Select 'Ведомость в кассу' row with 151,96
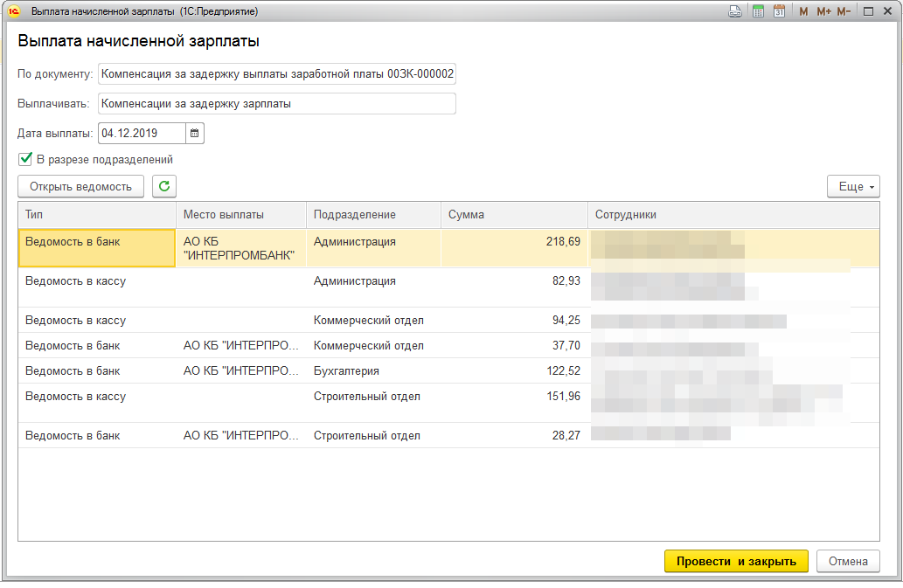 pyautogui.click(x=97, y=403)
